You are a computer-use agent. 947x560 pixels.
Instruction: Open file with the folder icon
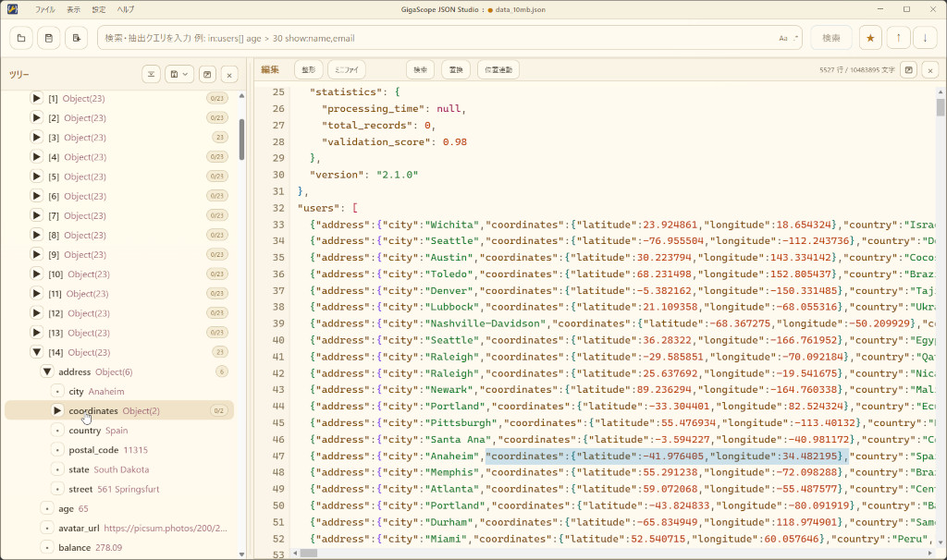[21, 38]
